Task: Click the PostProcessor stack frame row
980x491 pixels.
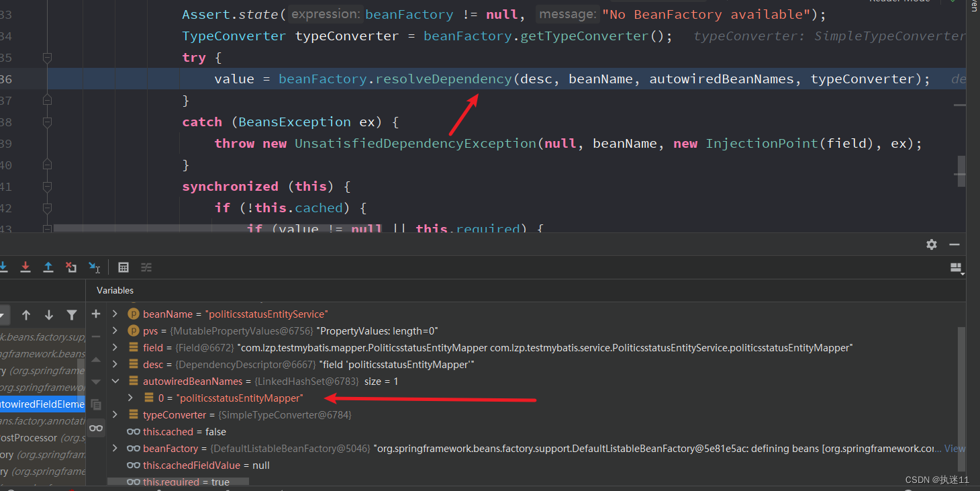Action: tap(42, 438)
